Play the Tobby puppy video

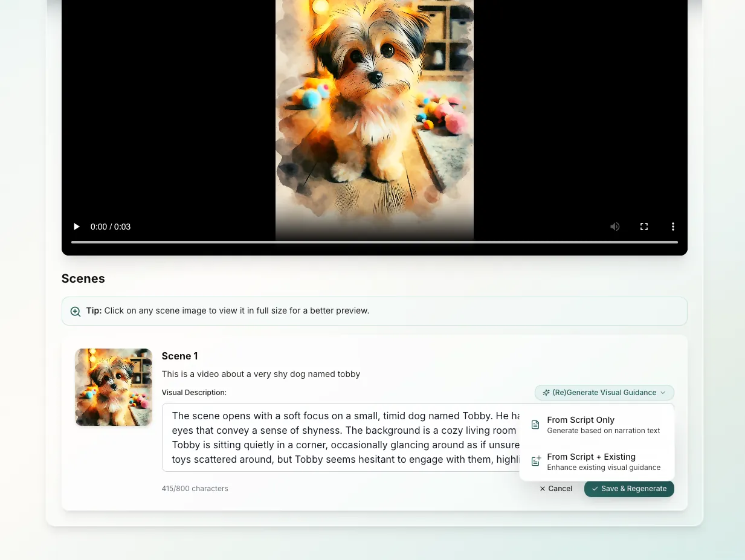[76, 227]
